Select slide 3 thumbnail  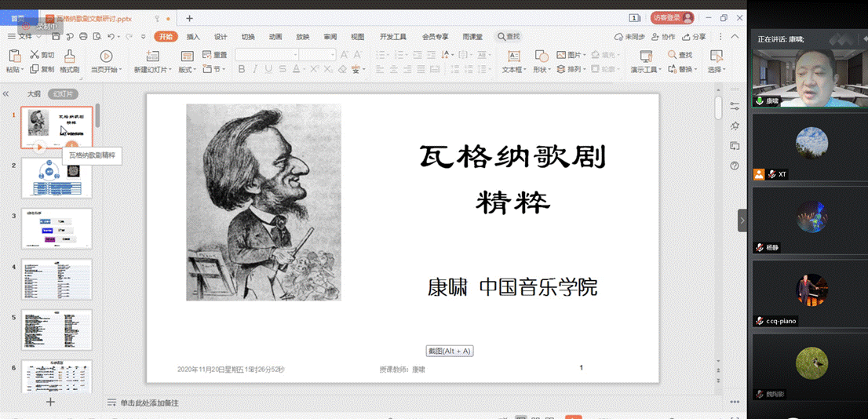pos(57,228)
